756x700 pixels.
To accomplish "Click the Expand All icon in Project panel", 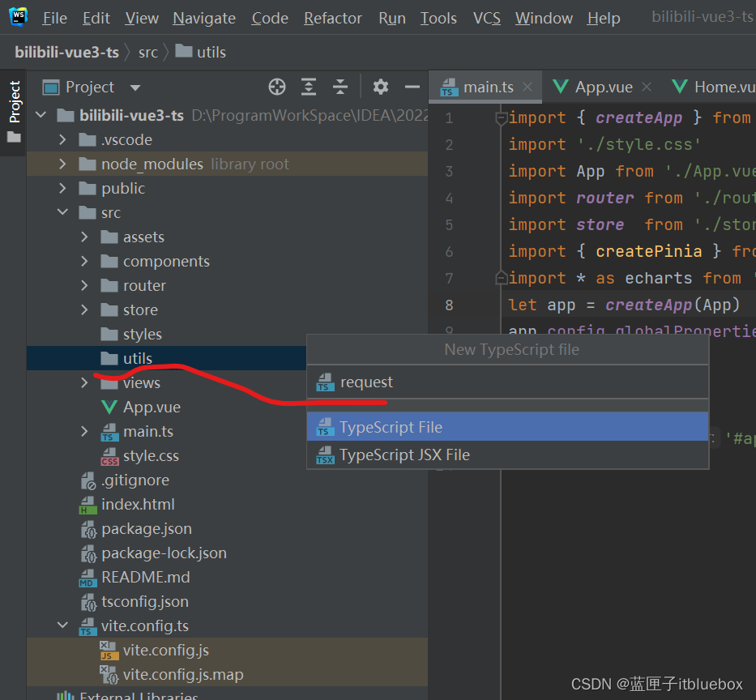I will click(309, 87).
